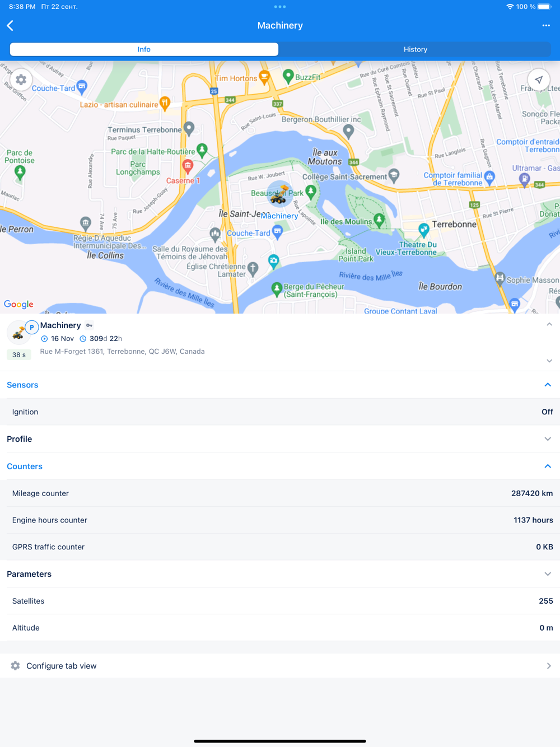Tap the key icon next to Machinery name

coord(90,325)
